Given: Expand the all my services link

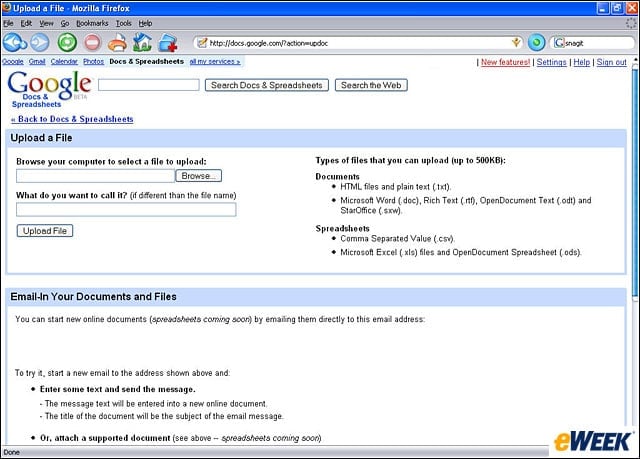Looking at the screenshot, I should 215,61.
